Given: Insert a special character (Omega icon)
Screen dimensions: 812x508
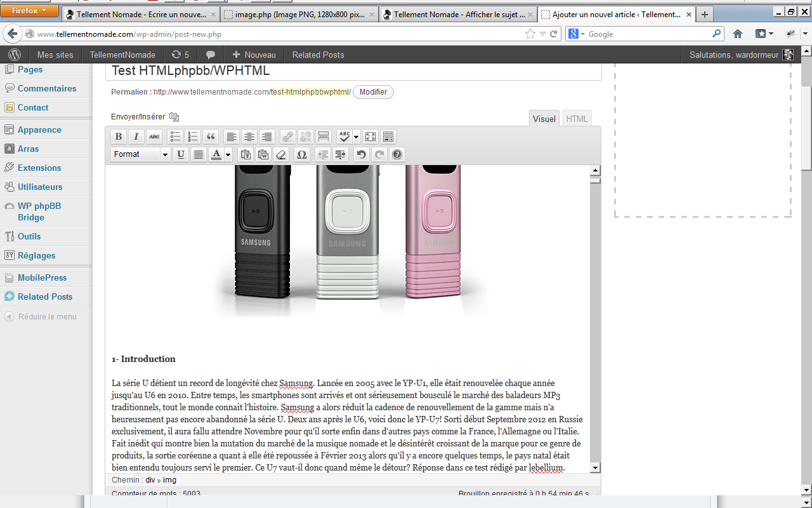Looking at the screenshot, I should (302, 154).
